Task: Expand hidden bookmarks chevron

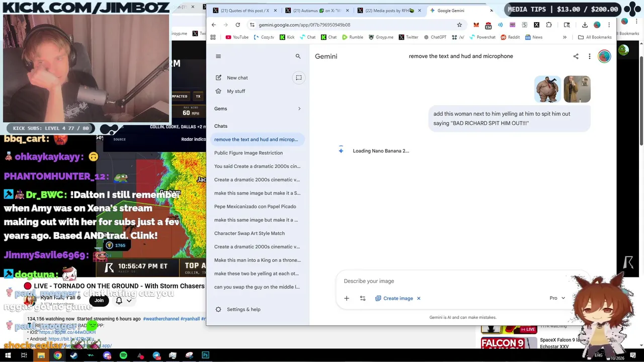Action: [565, 37]
